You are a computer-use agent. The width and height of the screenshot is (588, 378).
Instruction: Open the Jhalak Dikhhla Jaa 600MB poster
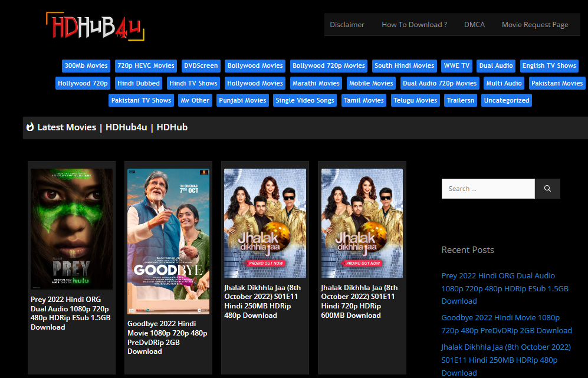point(362,223)
